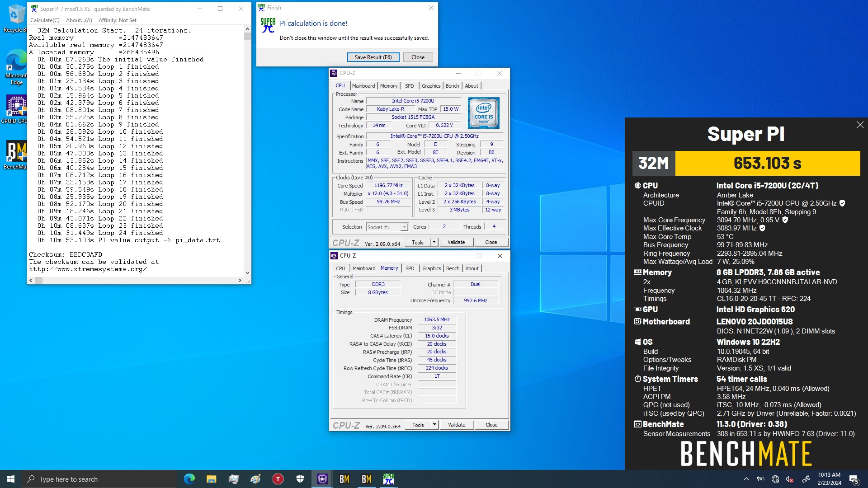Select Graphics tab in upper CPU-Z window
Screen dimensions: 868x488
pyautogui.click(x=431, y=86)
